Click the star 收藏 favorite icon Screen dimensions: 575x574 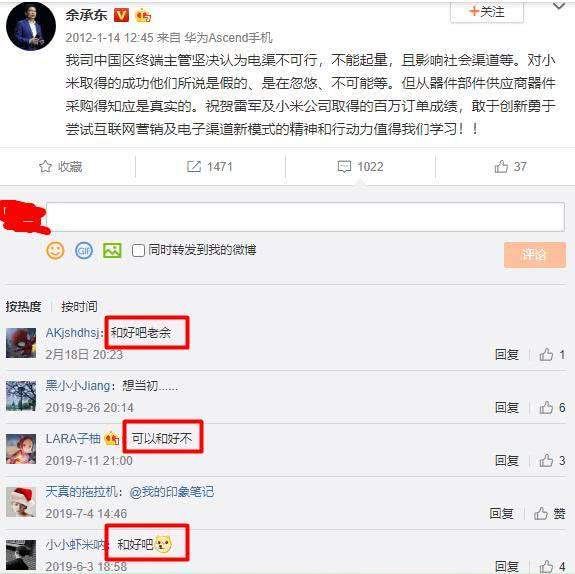tap(45, 167)
